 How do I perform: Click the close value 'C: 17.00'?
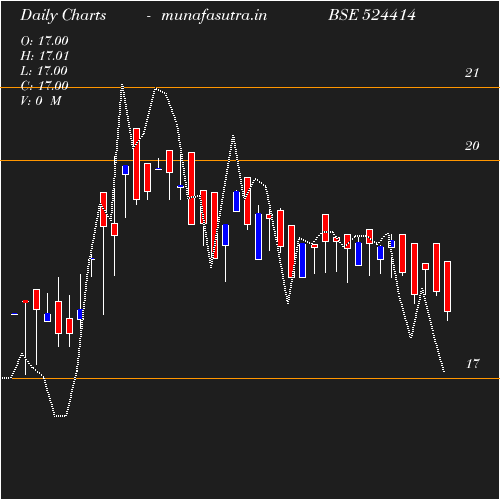coord(44,86)
